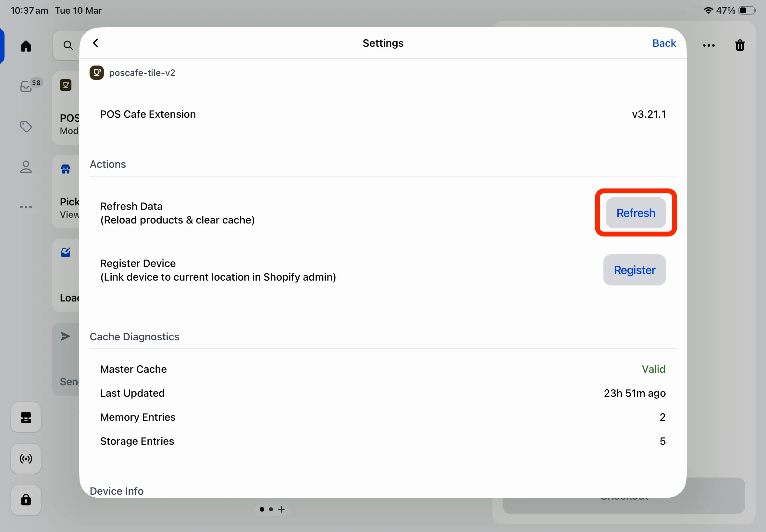The image size is (766, 532).
Task: Select the version 'v3.21.1' text
Action: pyautogui.click(x=649, y=114)
